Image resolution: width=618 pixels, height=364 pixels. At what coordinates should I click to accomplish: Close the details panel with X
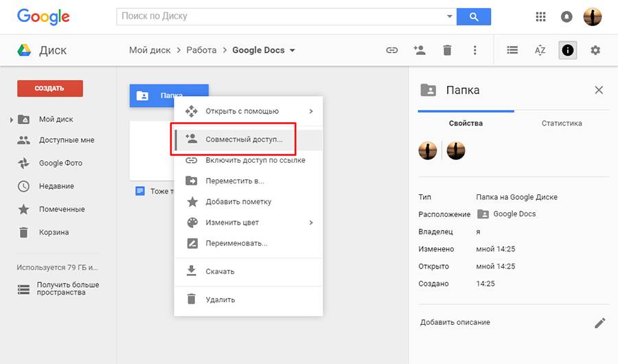point(599,90)
